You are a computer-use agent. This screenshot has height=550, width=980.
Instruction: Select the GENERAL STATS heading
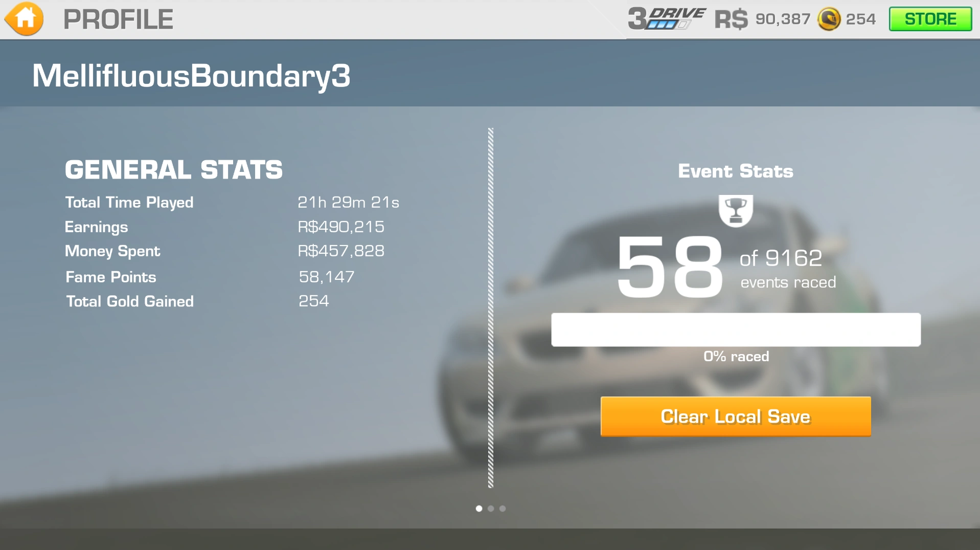point(173,170)
